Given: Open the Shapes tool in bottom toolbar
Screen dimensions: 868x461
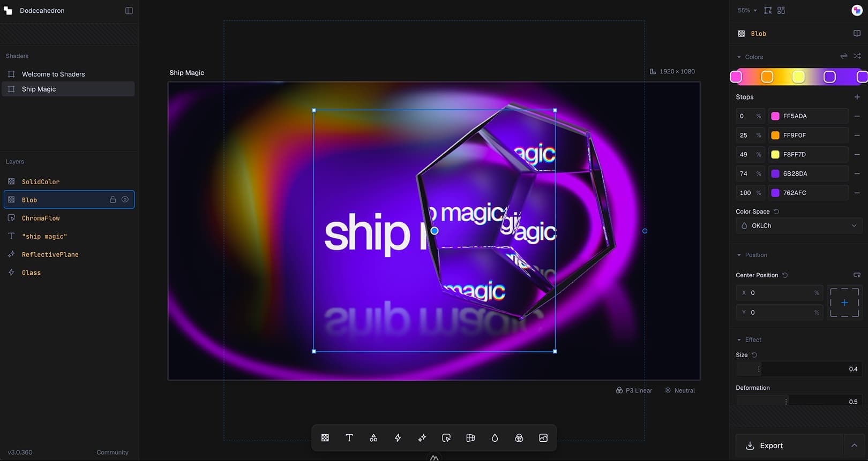Looking at the screenshot, I should pos(373,438).
